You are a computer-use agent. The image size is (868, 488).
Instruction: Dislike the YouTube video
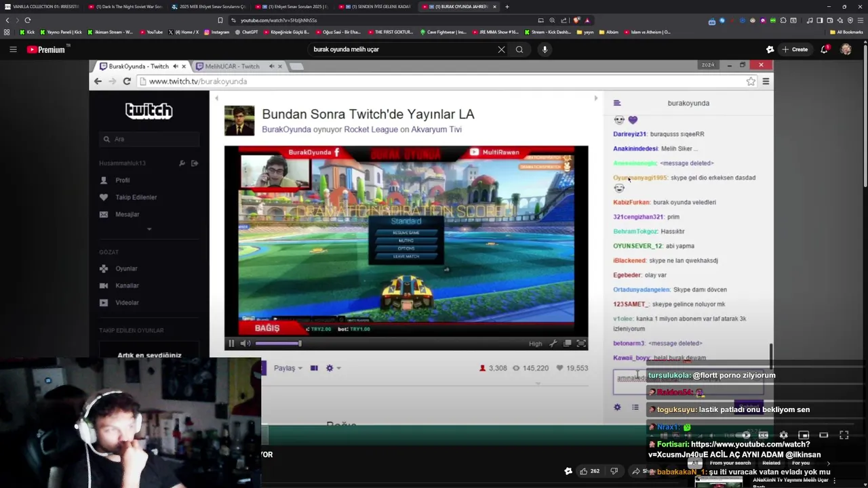(x=614, y=471)
